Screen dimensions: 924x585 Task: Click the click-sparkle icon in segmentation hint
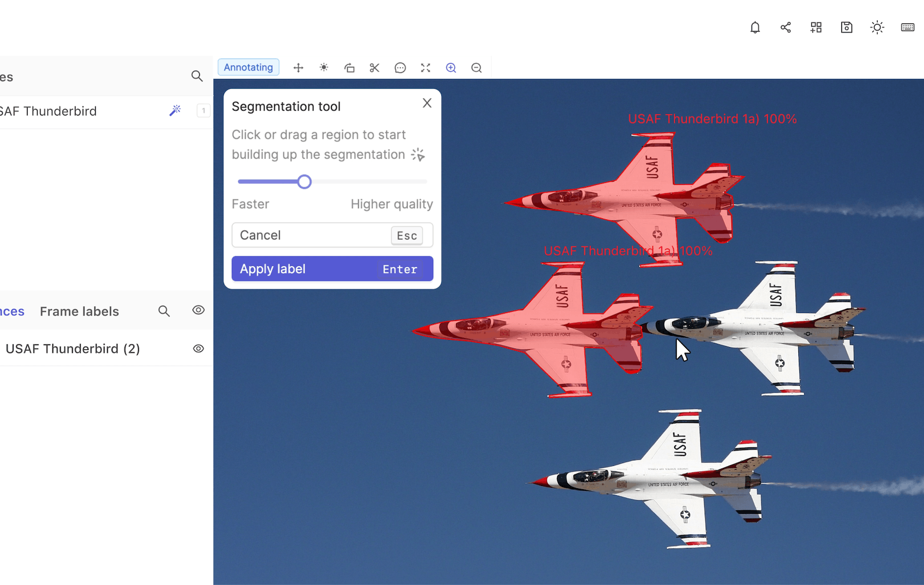[418, 155]
